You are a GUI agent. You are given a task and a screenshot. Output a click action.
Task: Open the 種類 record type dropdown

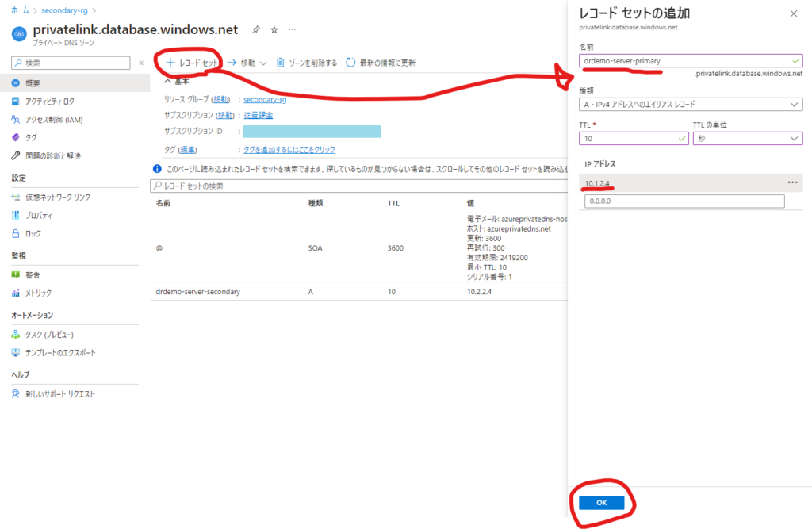[x=691, y=105]
